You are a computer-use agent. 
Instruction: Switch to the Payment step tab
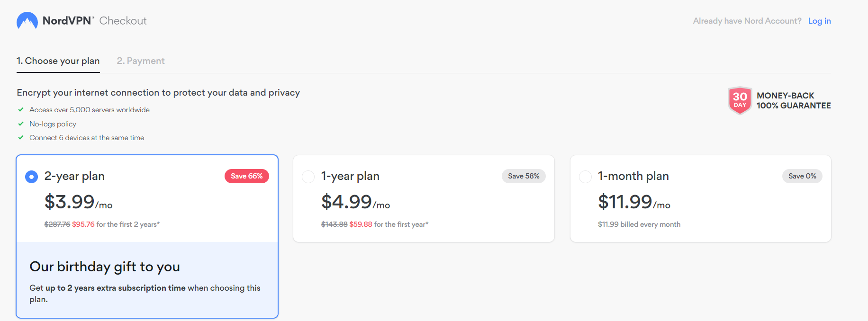(141, 61)
